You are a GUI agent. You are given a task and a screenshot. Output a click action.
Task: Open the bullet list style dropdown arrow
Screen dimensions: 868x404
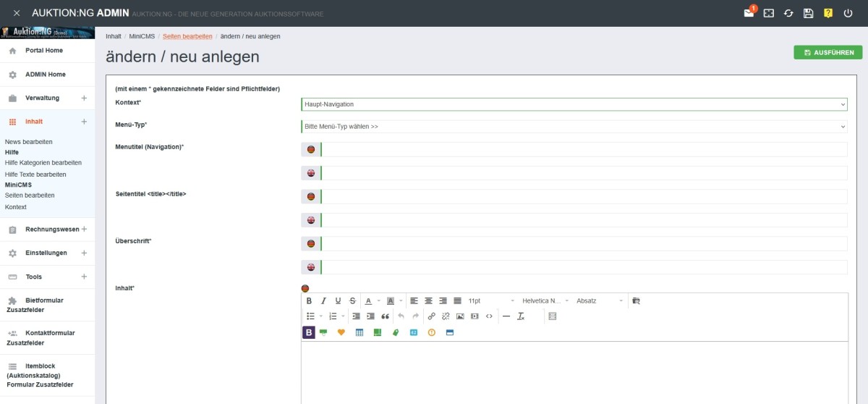click(321, 316)
